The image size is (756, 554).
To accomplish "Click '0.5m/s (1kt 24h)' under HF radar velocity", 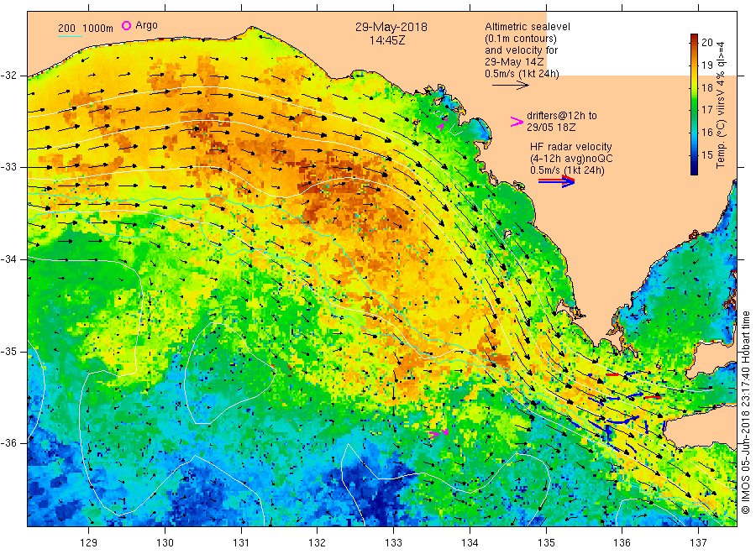I will (567, 170).
